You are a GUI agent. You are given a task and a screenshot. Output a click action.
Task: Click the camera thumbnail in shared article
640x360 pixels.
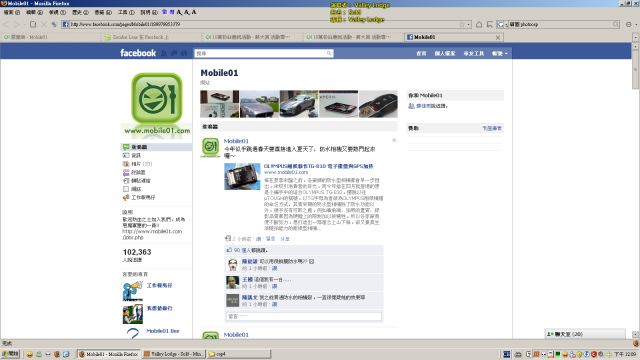[242, 177]
